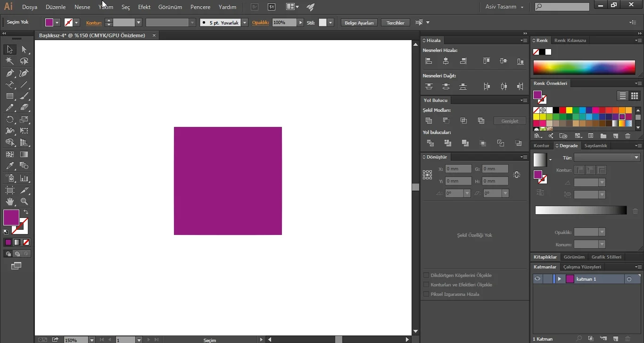Click Divide pathfinder icon

[x=430, y=143]
